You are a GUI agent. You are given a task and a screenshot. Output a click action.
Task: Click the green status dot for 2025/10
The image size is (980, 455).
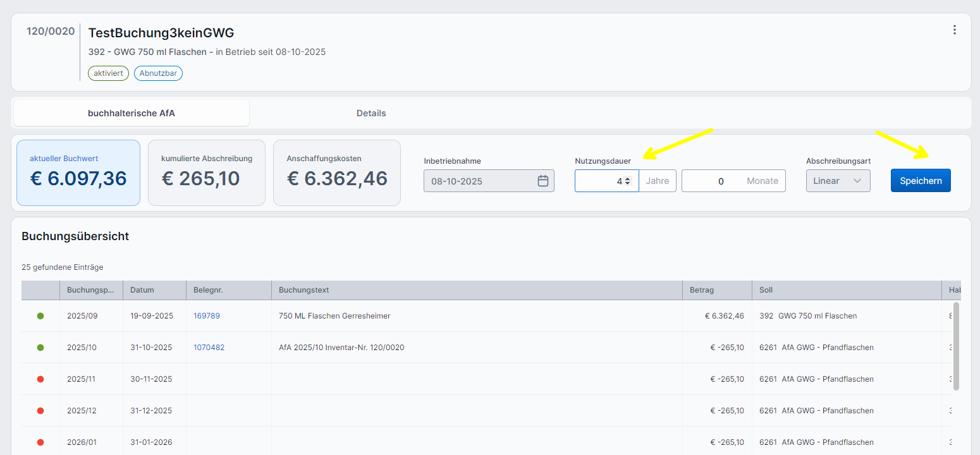click(x=40, y=348)
